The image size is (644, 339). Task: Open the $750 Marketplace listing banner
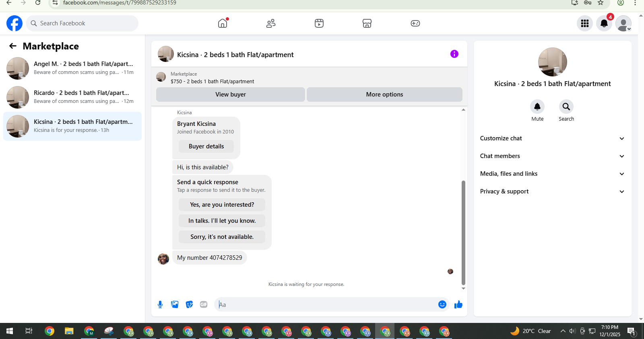point(309,77)
